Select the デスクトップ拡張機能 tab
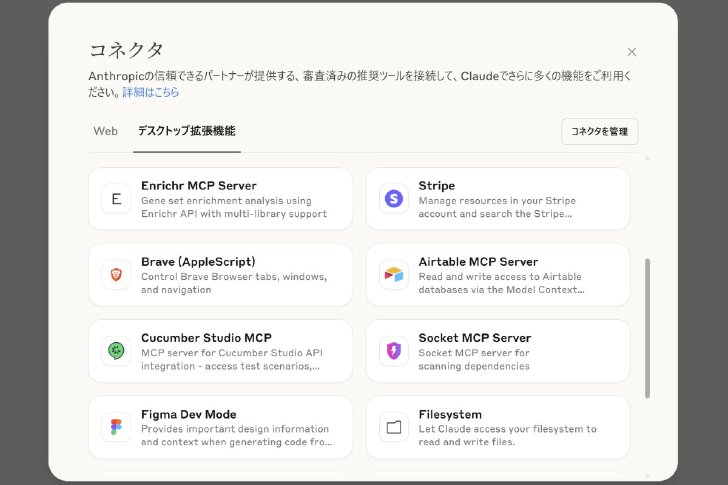 coord(187,131)
